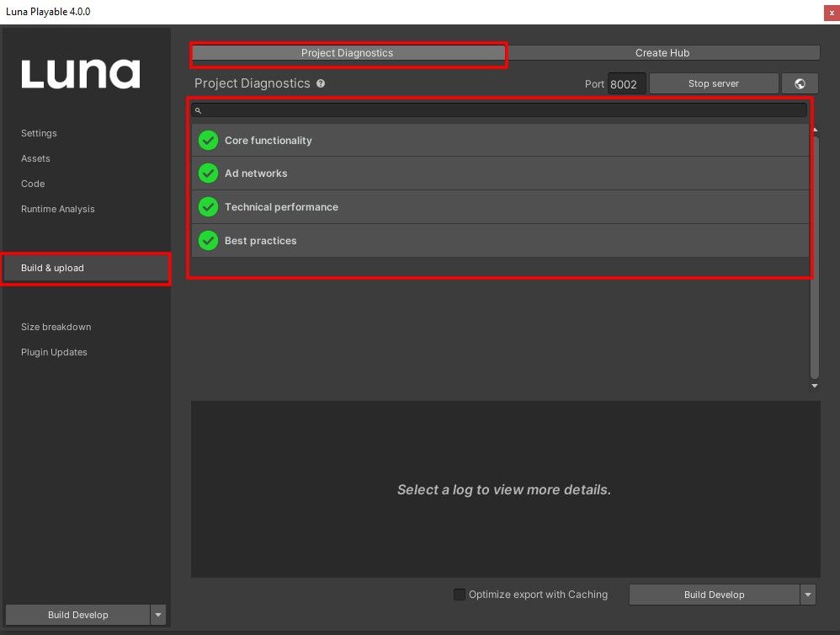This screenshot has width=840, height=635.
Task: Open the Assets section
Action: point(35,158)
